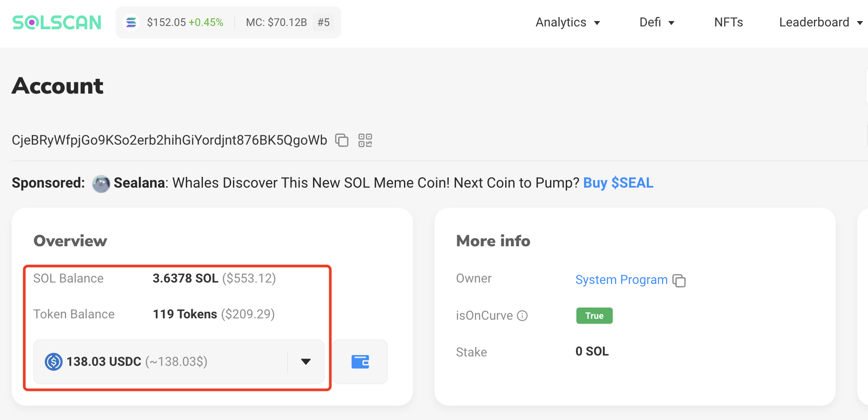Select the account address text
This screenshot has width=868, height=420.
[169, 140]
